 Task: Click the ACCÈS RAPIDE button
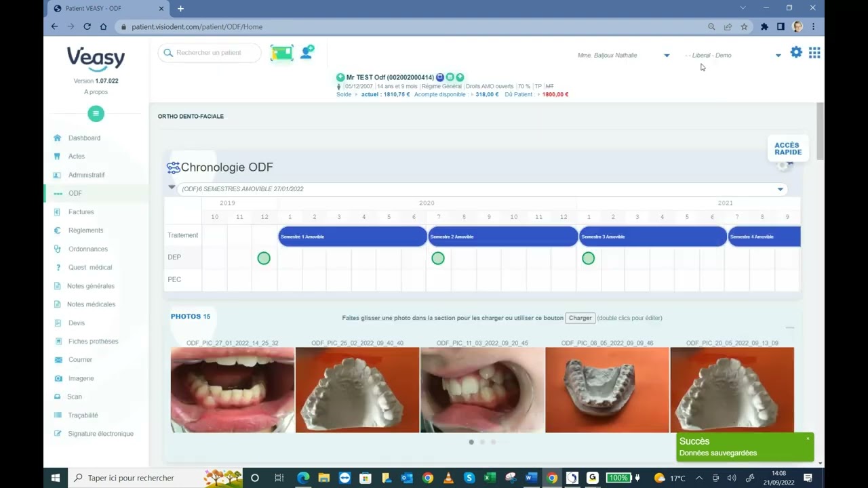pos(788,148)
